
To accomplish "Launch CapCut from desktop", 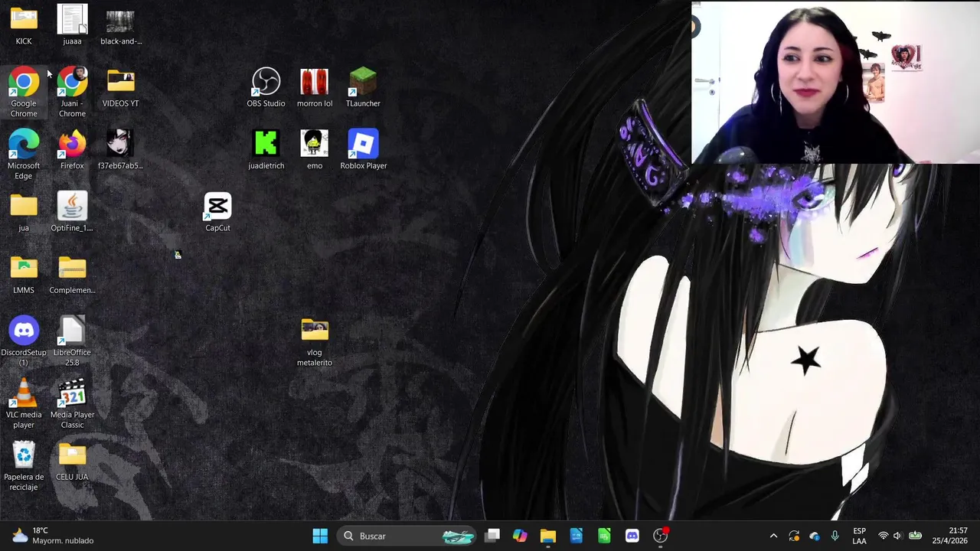I will (217, 212).
